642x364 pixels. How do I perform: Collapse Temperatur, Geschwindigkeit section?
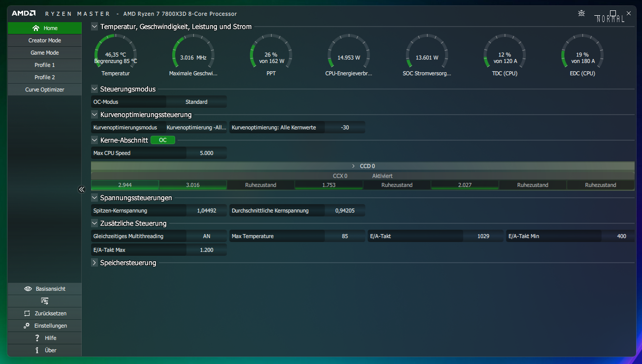94,27
